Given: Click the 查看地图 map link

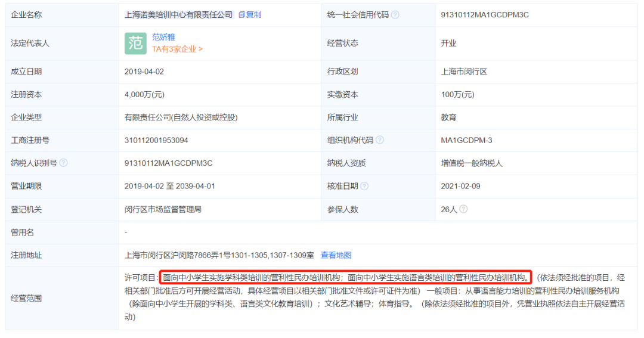Looking at the screenshot, I should (x=336, y=256).
